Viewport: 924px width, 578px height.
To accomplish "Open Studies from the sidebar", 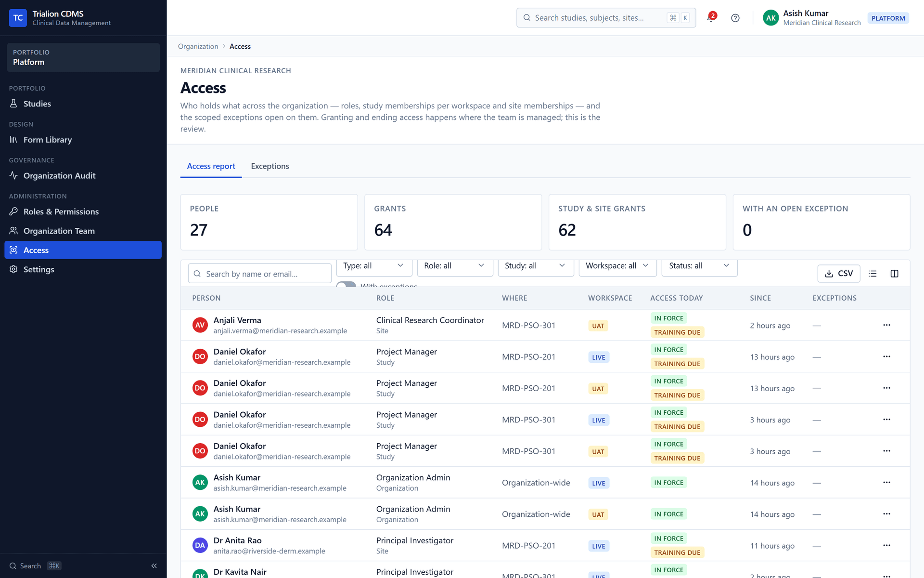I will 83,104.
